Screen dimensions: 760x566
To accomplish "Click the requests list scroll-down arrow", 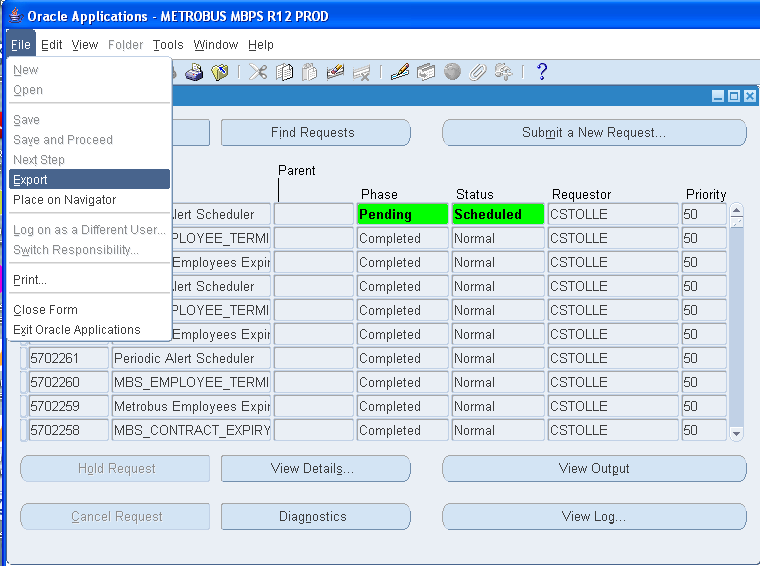I will [736, 433].
